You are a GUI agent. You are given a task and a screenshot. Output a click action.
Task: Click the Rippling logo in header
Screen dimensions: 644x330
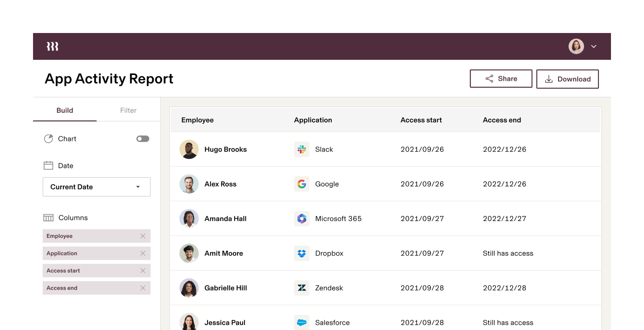[x=52, y=46]
